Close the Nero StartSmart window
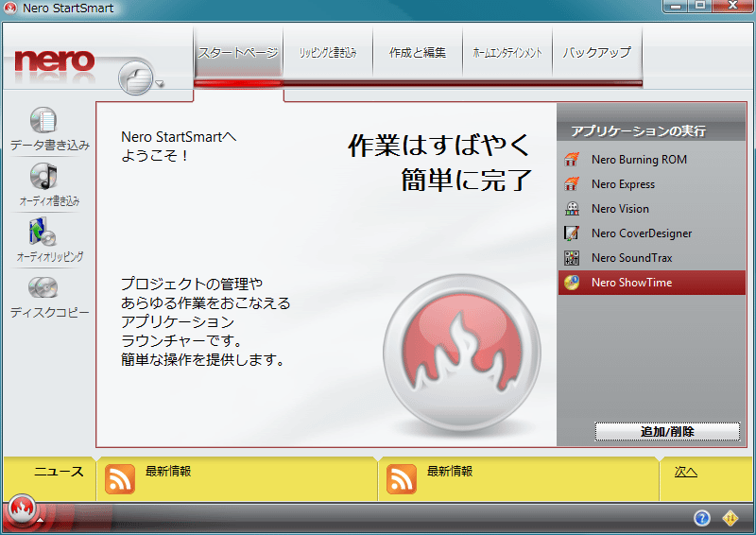Screen dimensions: 756x535 point(733,6)
